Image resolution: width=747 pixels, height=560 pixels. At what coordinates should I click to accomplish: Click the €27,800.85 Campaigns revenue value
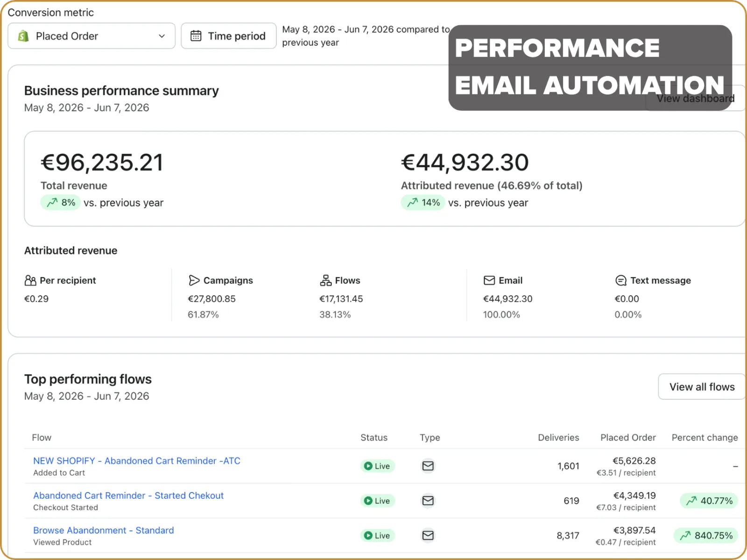point(211,299)
